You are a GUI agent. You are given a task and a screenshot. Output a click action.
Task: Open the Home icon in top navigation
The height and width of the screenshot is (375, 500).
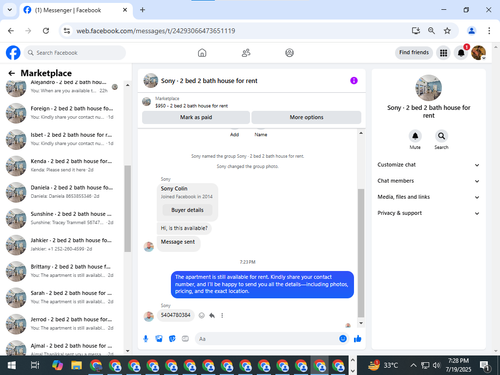tap(202, 53)
